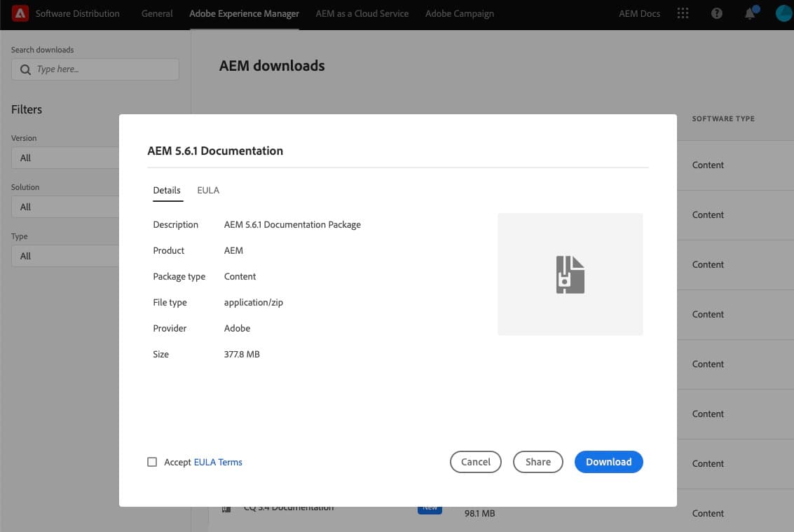Click the package preview thumbnail in the dialog
The image size is (794, 532).
(570, 273)
